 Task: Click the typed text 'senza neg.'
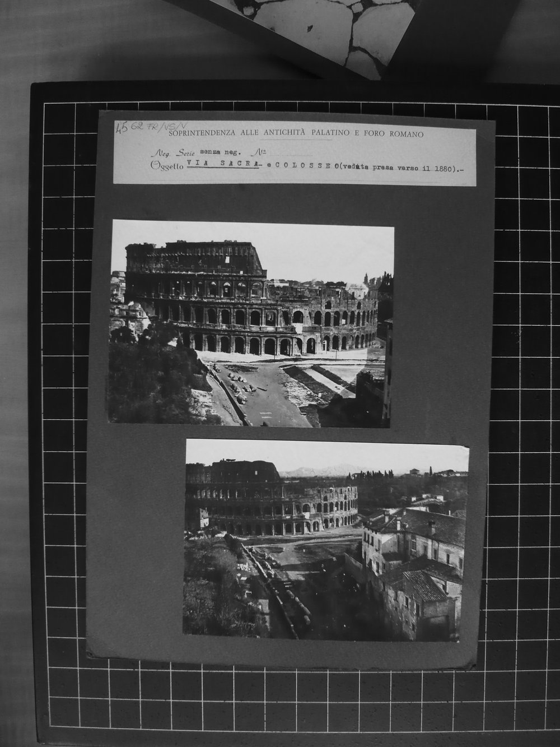coord(221,151)
